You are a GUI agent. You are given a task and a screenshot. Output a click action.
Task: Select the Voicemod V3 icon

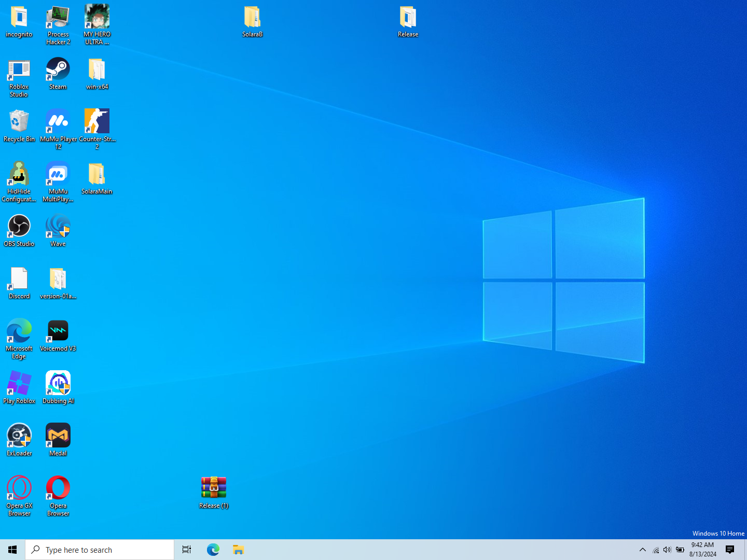[58, 335]
